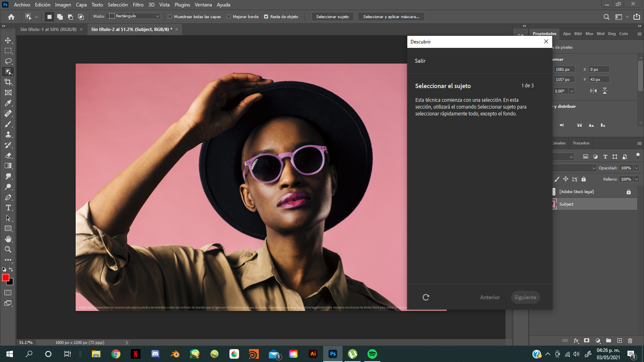Screen dimensions: 644x362
Task: Select the Rectangle shape tool
Action: coord(8,228)
